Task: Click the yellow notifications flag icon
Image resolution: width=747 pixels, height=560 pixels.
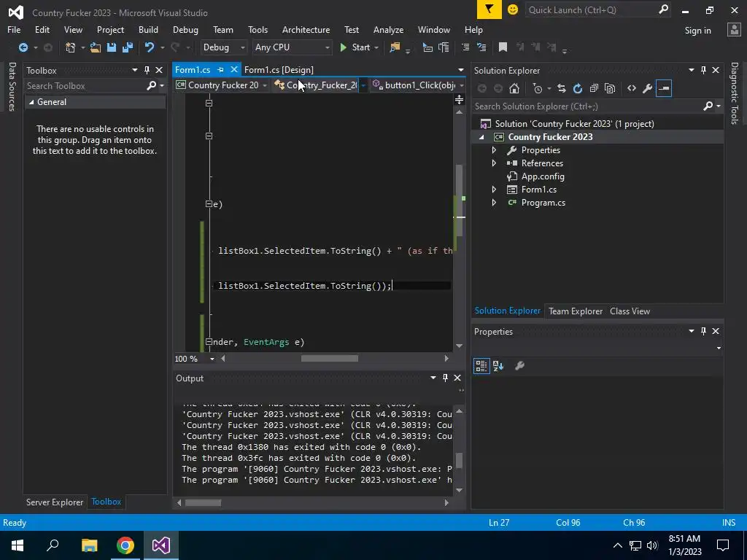Action: click(x=489, y=9)
